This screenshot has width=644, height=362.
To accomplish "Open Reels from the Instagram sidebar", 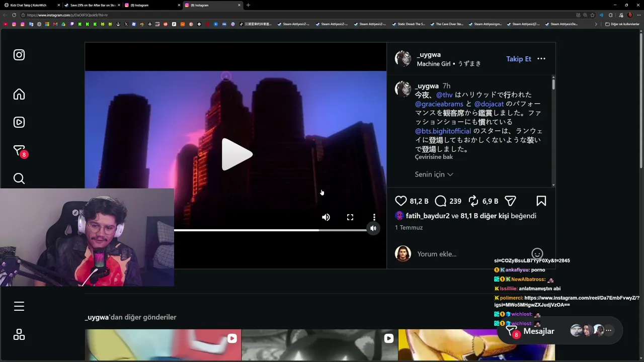I will pyautogui.click(x=19, y=122).
